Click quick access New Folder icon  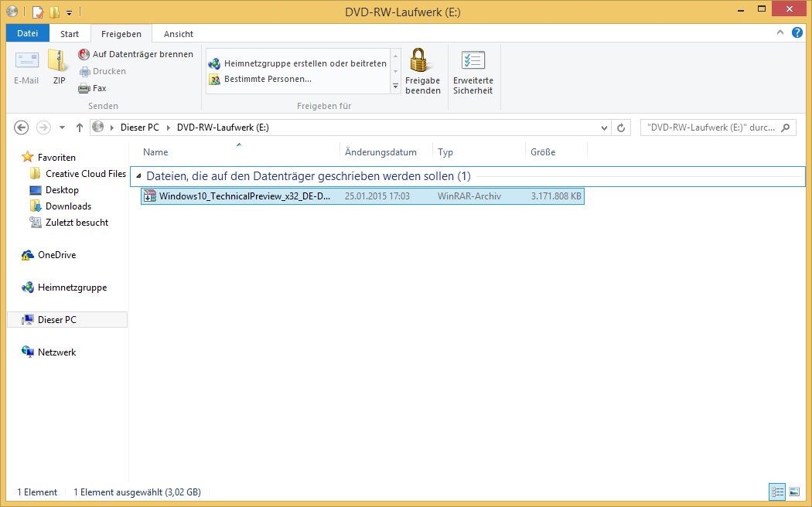tap(54, 12)
